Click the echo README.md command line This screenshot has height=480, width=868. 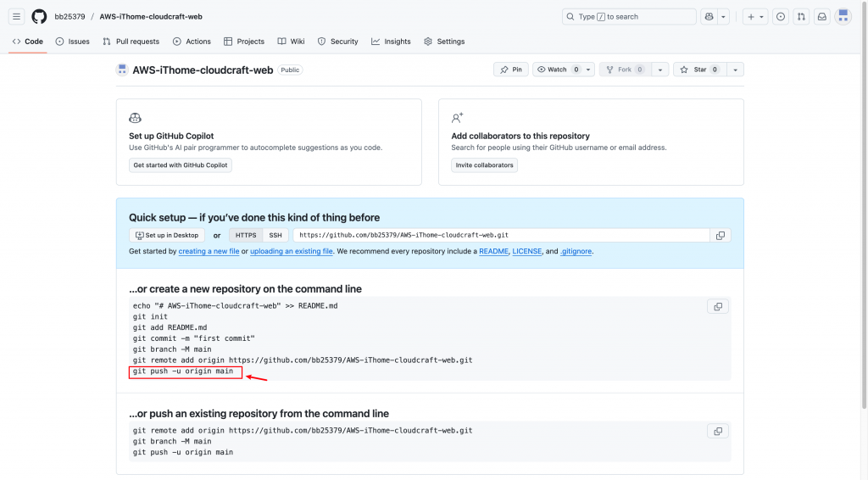click(x=236, y=305)
